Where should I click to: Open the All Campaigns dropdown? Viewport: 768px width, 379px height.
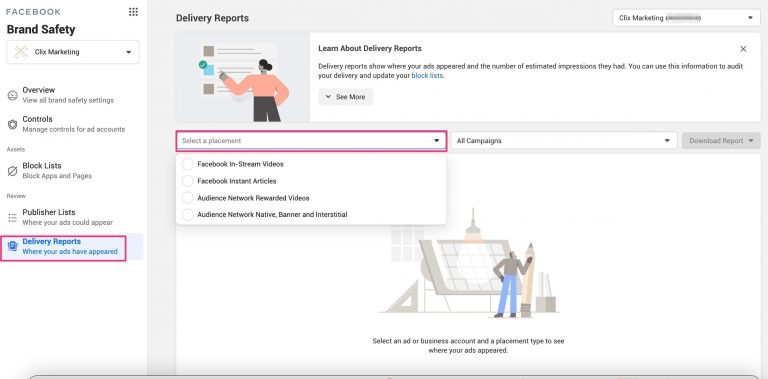[564, 141]
